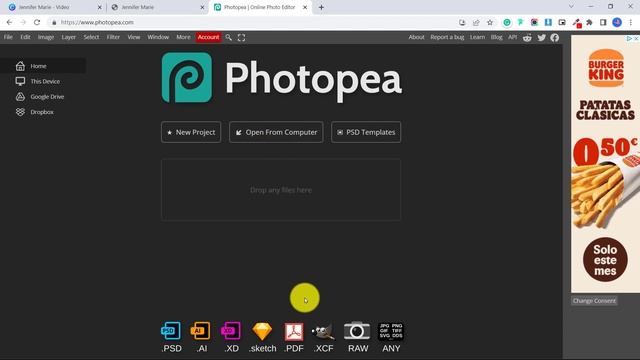Pick the .sketch diamond icon
This screenshot has height=360, width=640.
pyautogui.click(x=262, y=331)
